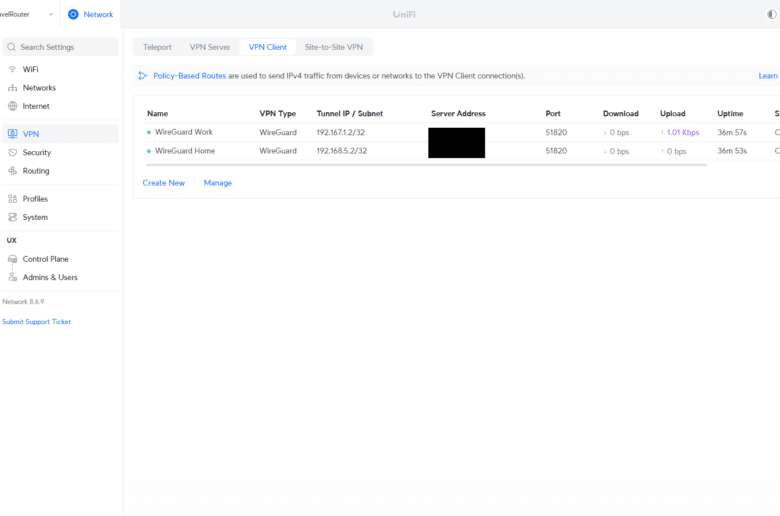This screenshot has width=780, height=516.
Task: Click the Policy-Based Routes arrow icon
Action: click(x=143, y=76)
